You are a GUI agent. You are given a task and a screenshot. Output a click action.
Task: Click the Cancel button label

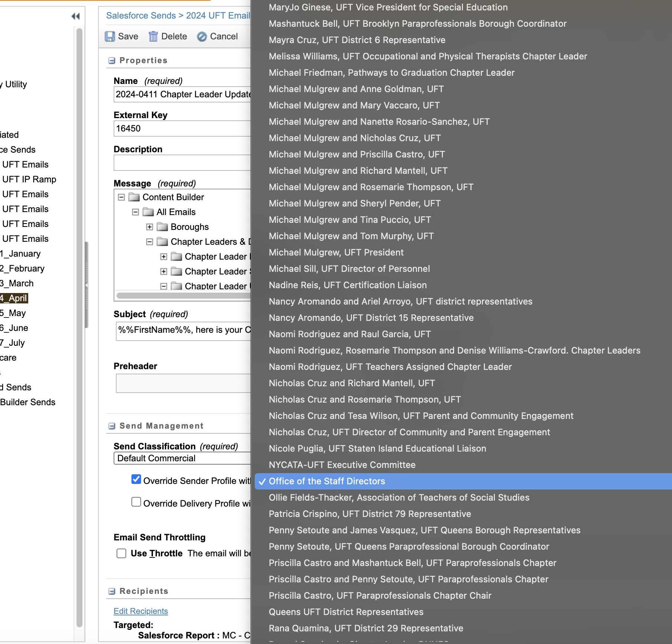(224, 36)
